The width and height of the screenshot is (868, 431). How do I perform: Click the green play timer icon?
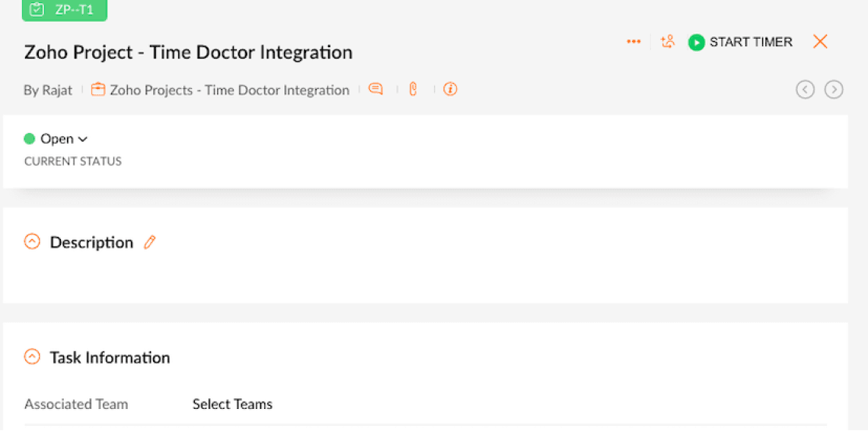pos(696,43)
